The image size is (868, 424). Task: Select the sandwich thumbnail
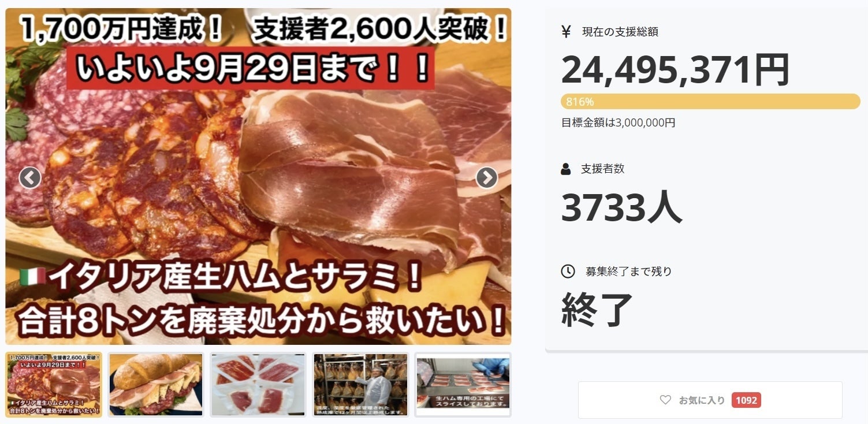click(x=156, y=385)
